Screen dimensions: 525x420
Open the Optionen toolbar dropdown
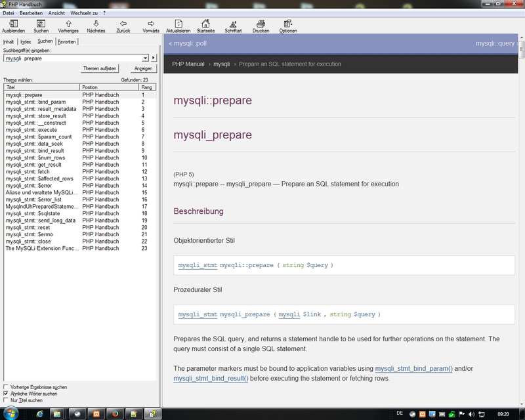tap(288, 25)
